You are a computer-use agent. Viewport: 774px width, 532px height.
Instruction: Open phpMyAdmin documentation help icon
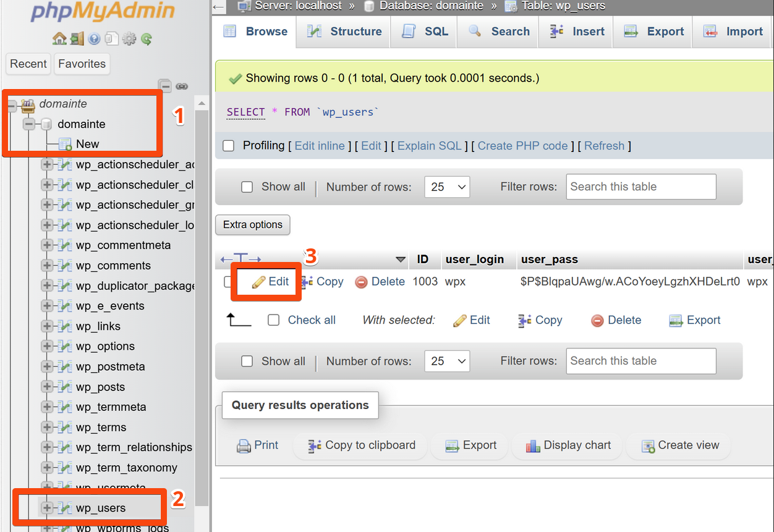pos(94,39)
